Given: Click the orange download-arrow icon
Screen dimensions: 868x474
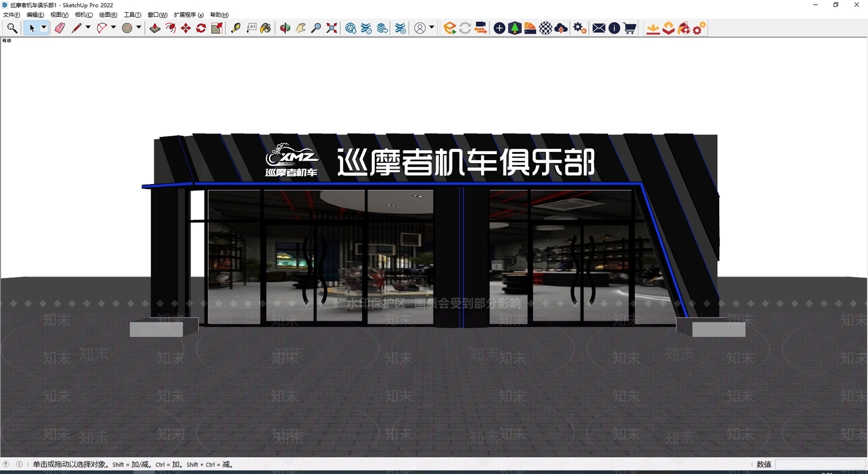Looking at the screenshot, I should click(x=653, y=28).
